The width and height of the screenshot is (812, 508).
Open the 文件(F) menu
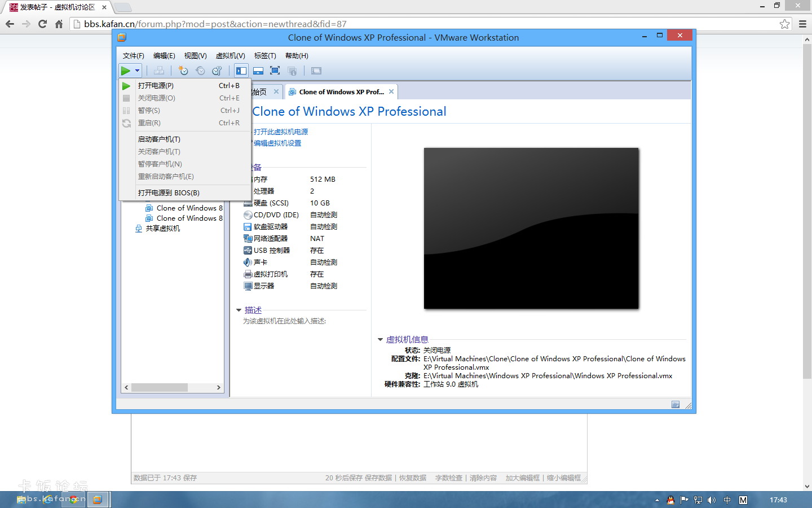(134, 56)
